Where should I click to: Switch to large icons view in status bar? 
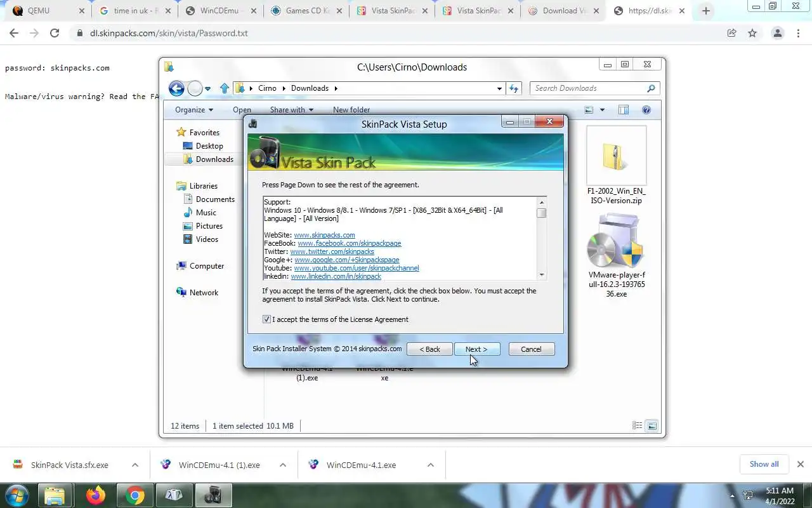click(652, 426)
